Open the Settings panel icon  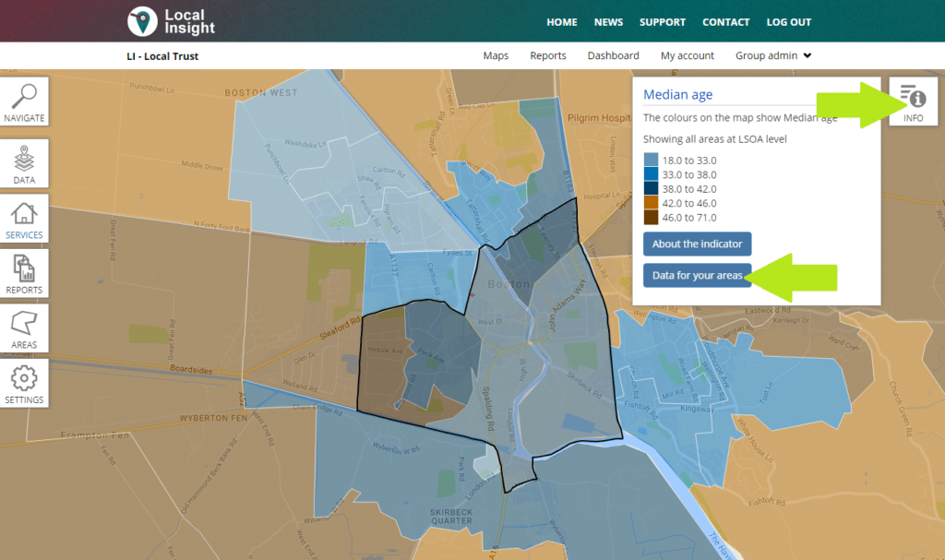24,384
